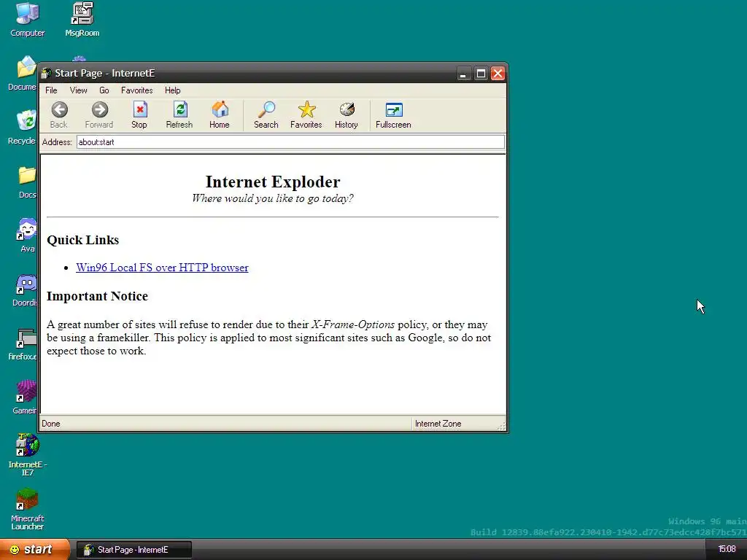The height and width of the screenshot is (560, 747).
Task: Grab the window resize grip in status bar
Action: pos(501,427)
